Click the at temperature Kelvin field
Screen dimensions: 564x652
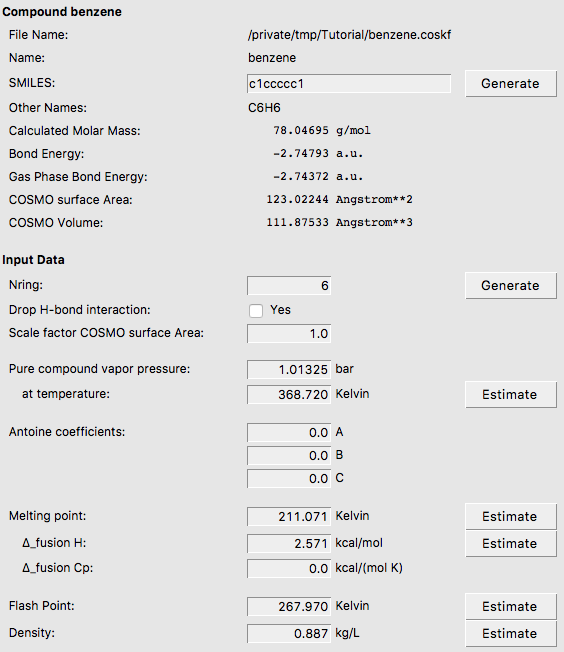tap(289, 394)
